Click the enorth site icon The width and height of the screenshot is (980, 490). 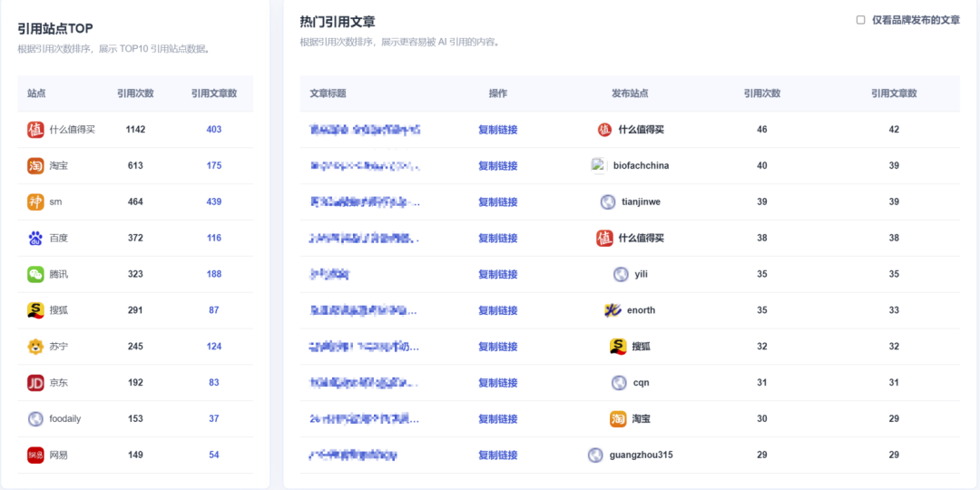(612, 310)
